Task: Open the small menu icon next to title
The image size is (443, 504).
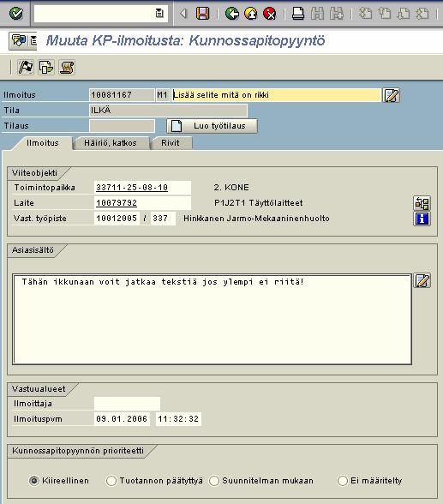Action: (33, 40)
